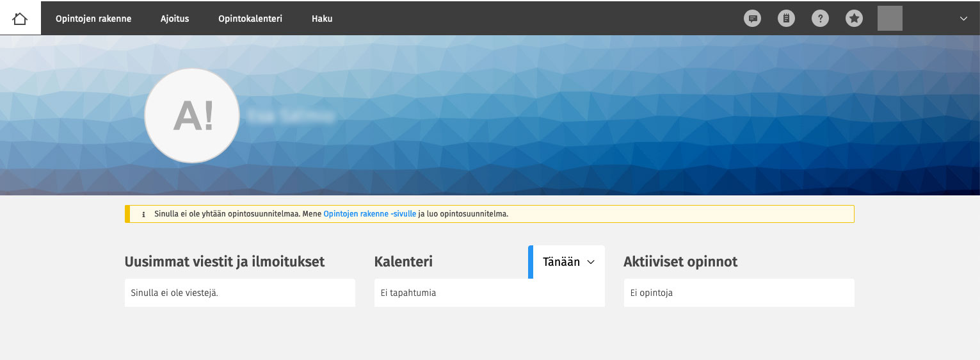Open the Tänään calendar dropdown
The height and width of the screenshot is (360, 980).
[568, 262]
